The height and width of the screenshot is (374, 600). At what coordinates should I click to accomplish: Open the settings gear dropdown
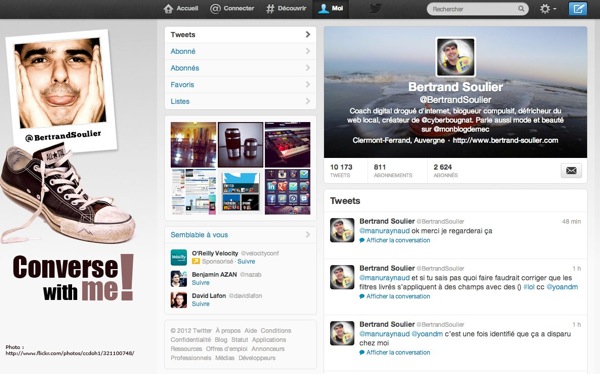click(548, 9)
